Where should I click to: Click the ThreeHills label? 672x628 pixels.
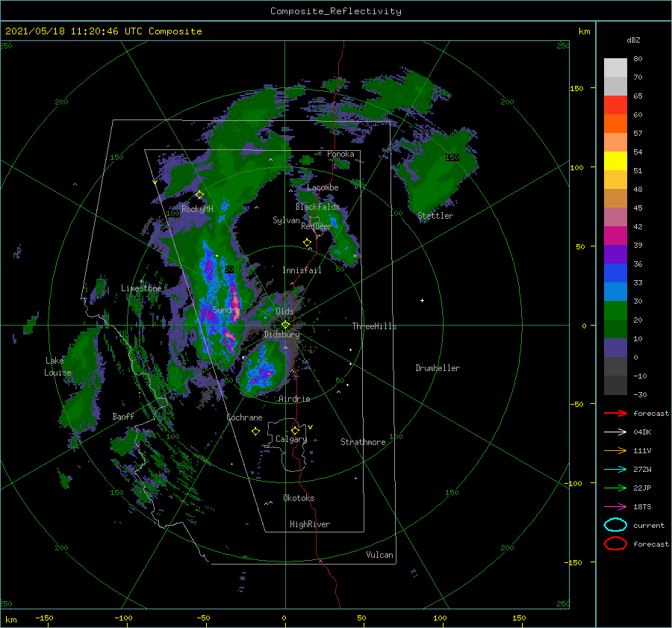click(x=375, y=326)
